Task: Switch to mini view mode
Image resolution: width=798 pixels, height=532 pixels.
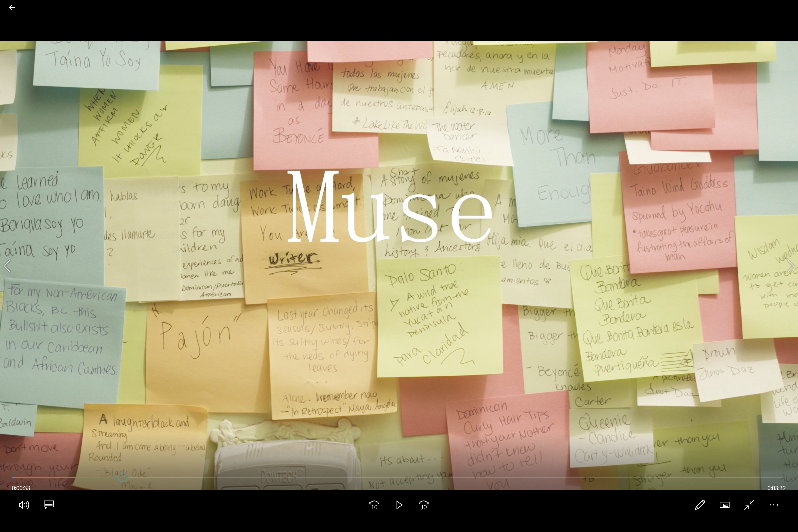Action: click(725, 505)
